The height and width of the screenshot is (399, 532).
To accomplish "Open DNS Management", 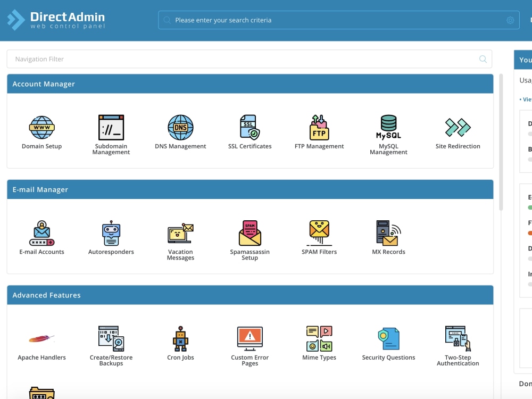I will (180, 128).
